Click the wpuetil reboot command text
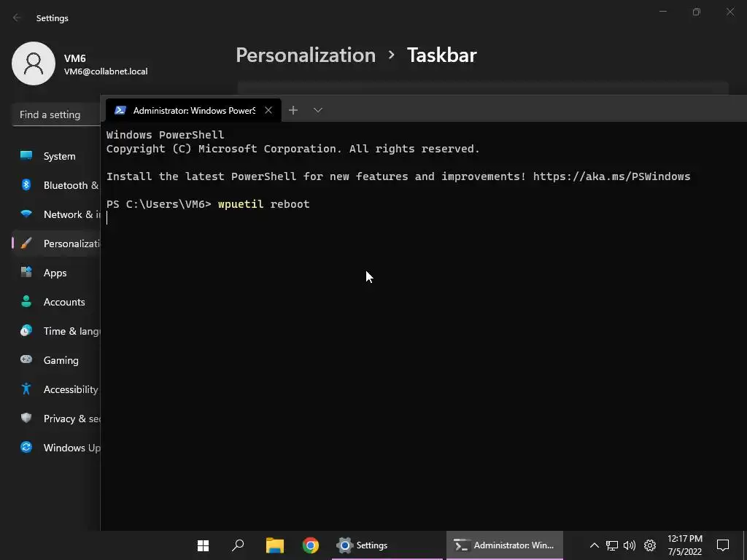Screen dimensions: 747x560 pos(264,204)
